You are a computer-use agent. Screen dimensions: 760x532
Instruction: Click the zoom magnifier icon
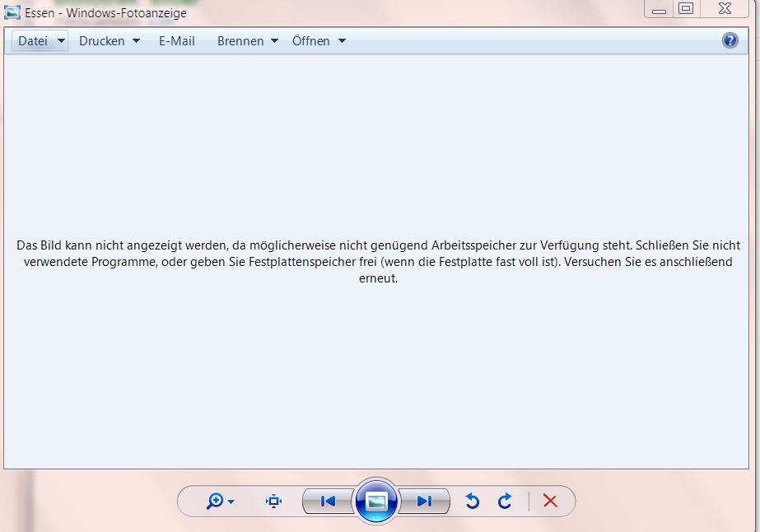[215, 501]
